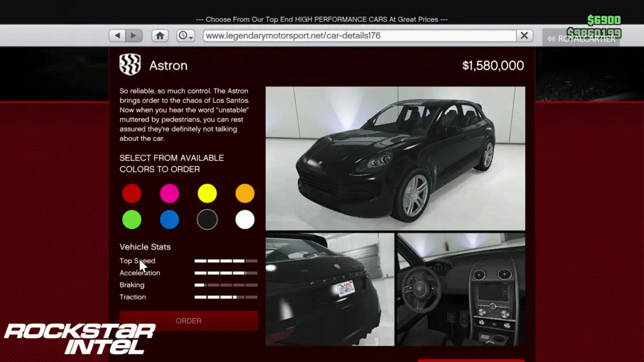Select the green car color
This screenshot has height=362, width=644.
[132, 220]
